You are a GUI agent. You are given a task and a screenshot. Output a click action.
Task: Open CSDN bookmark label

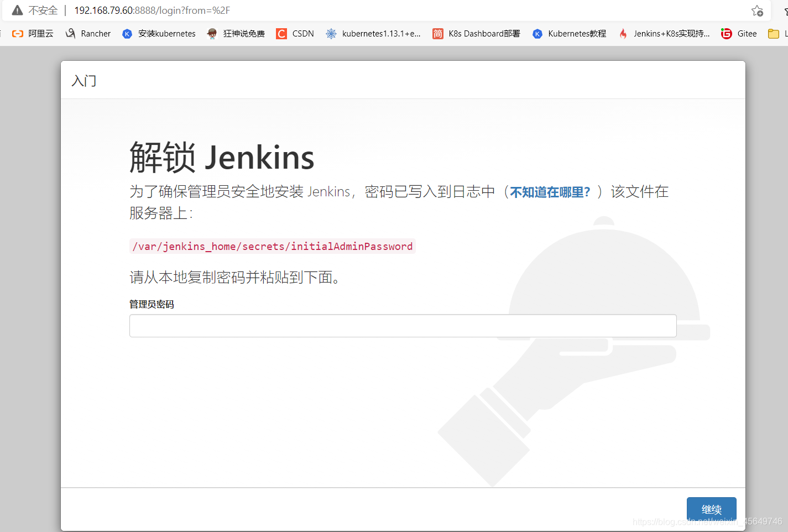pos(303,34)
